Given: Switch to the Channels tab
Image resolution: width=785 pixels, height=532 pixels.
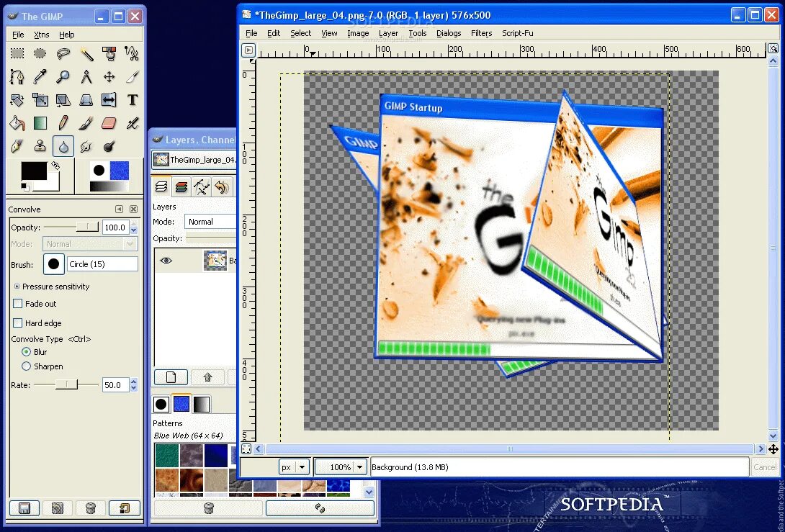Looking at the screenshot, I should click(181, 187).
